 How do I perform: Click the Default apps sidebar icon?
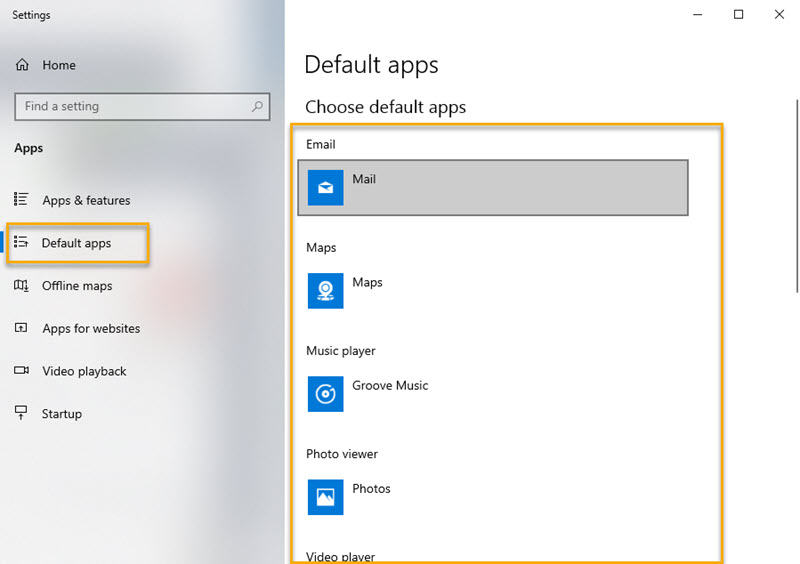pyautogui.click(x=21, y=242)
